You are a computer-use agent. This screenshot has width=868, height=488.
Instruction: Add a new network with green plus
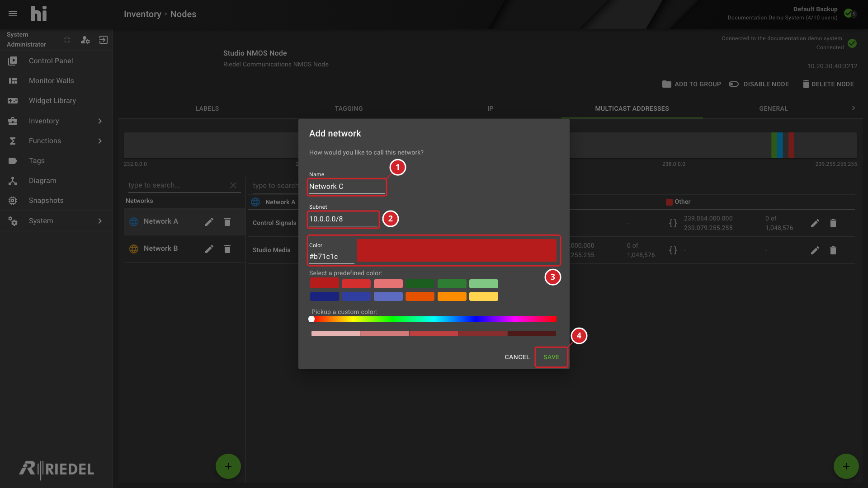click(x=228, y=466)
